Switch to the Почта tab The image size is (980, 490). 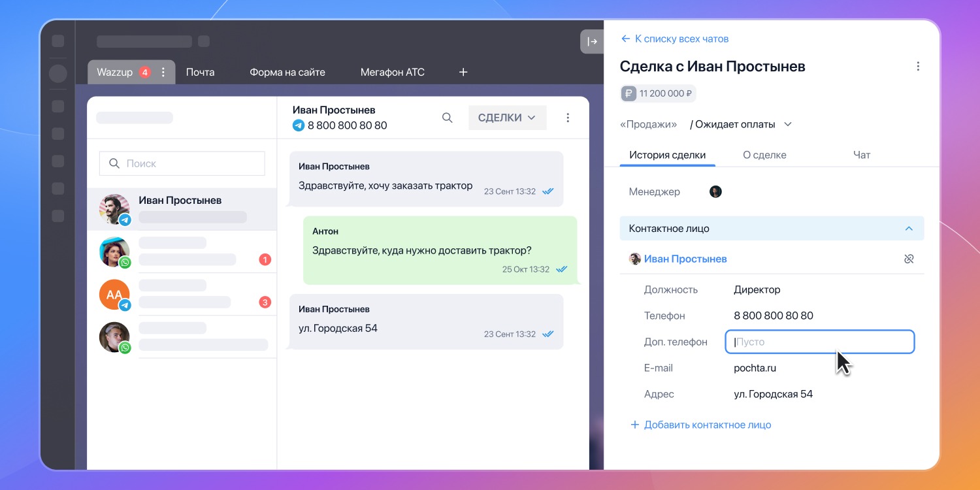coord(200,72)
